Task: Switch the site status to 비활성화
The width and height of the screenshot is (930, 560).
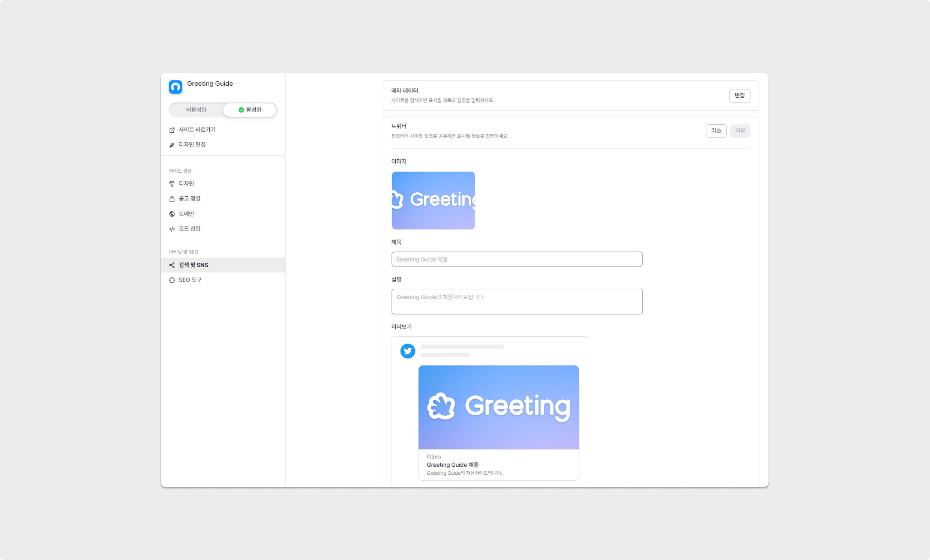Action: click(196, 110)
